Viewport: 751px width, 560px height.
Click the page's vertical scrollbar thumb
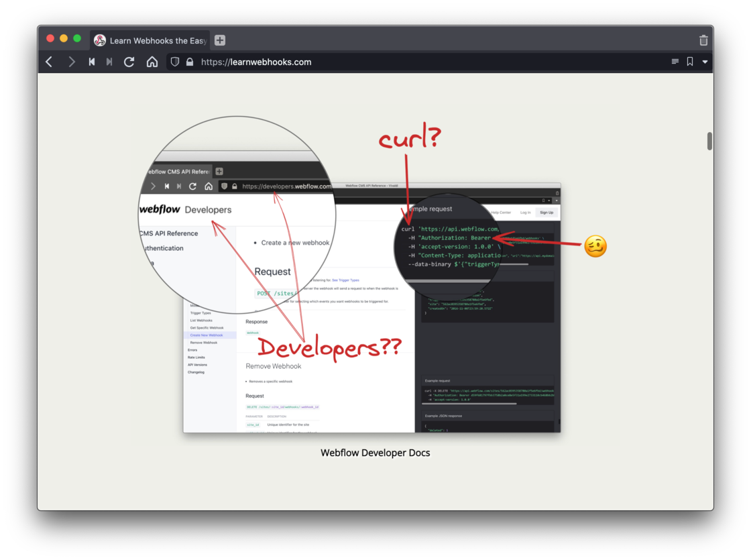[709, 141]
